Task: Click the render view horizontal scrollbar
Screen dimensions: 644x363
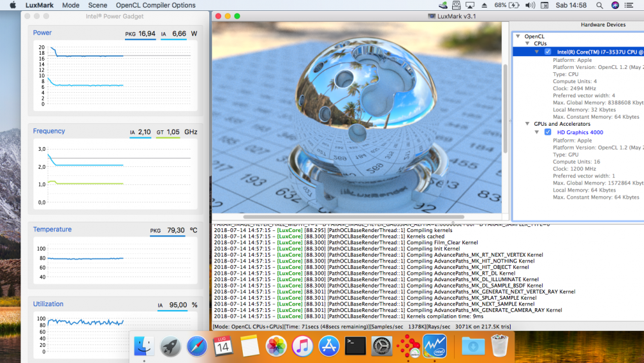Action: pyautogui.click(x=354, y=217)
